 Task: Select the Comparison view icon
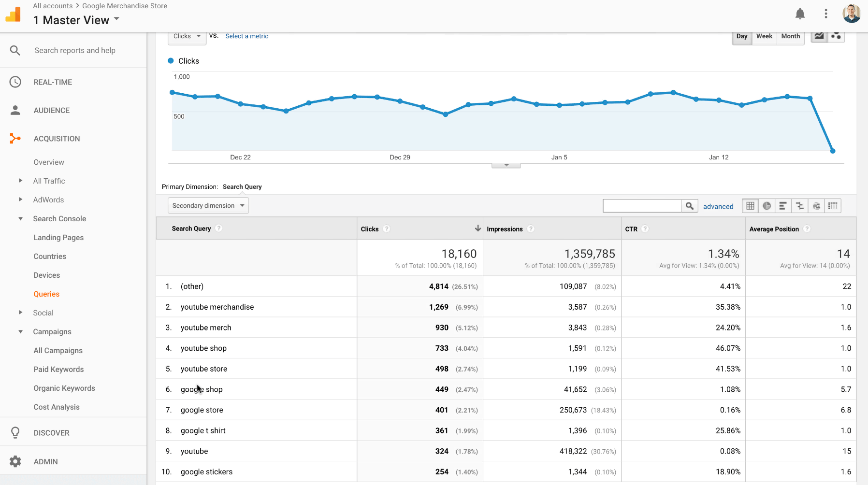[800, 206]
